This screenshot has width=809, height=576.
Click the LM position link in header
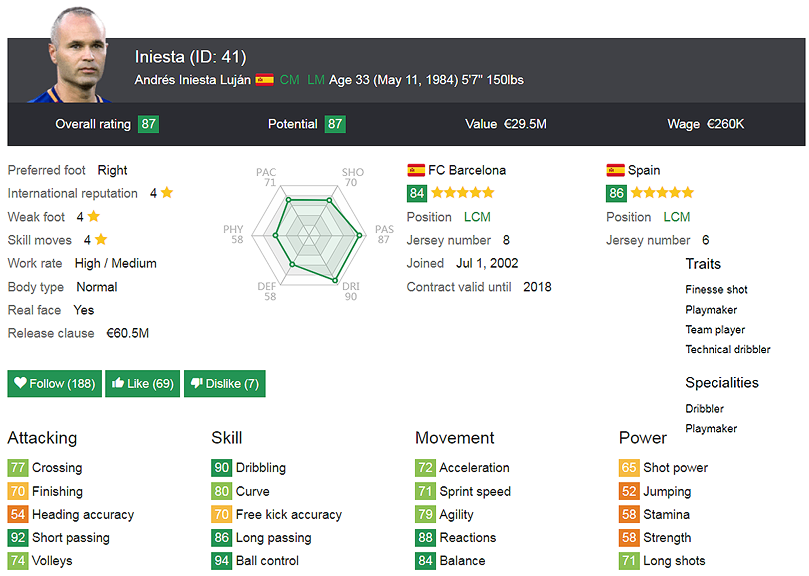(x=316, y=80)
